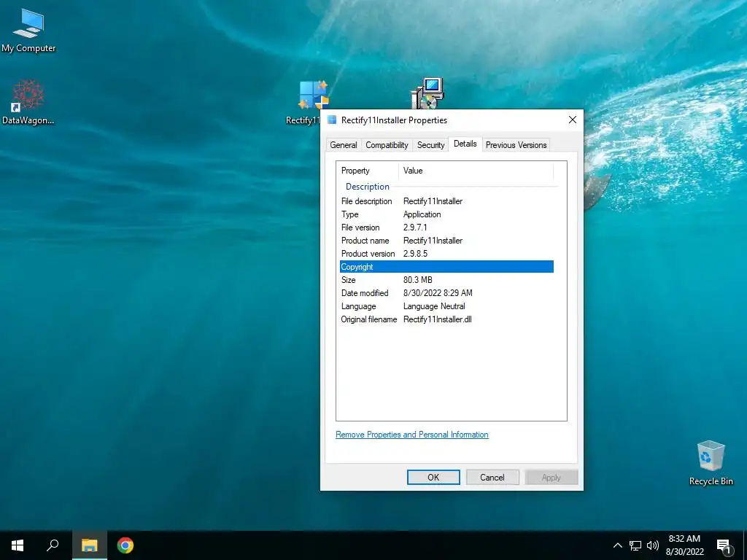Select the Details tab
Viewport: 747px width, 560px height.
[465, 144]
